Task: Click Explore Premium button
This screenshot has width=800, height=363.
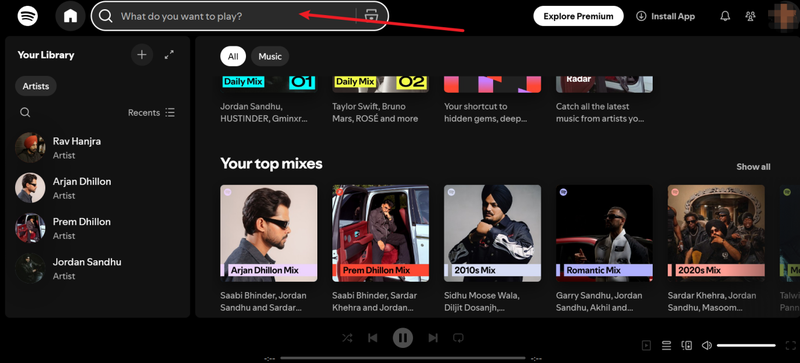Action: (578, 16)
